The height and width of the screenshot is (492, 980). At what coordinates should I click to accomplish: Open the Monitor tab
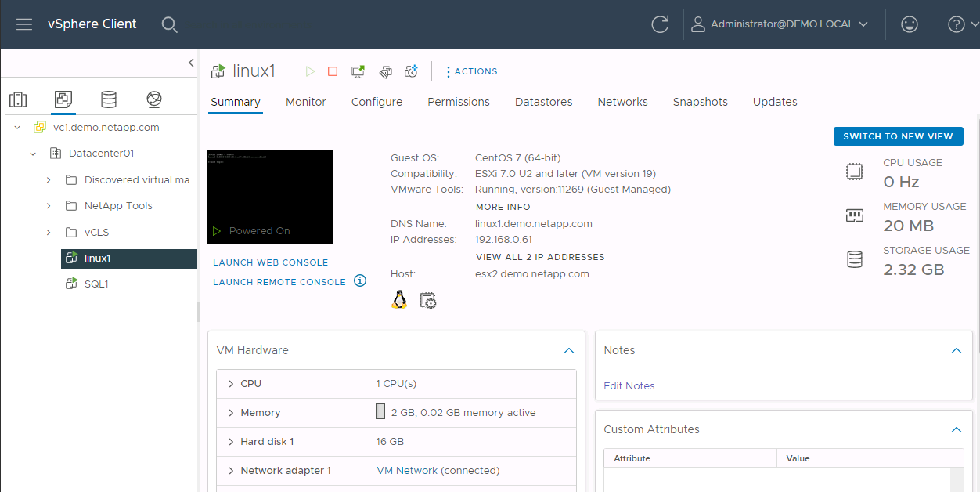[x=305, y=102]
